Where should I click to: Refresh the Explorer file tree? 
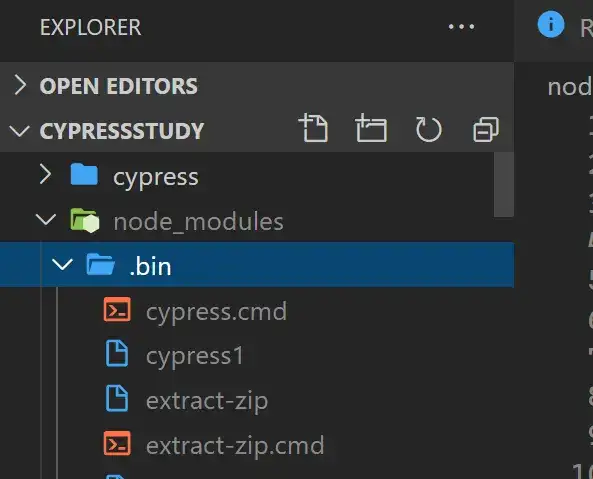[x=428, y=129]
